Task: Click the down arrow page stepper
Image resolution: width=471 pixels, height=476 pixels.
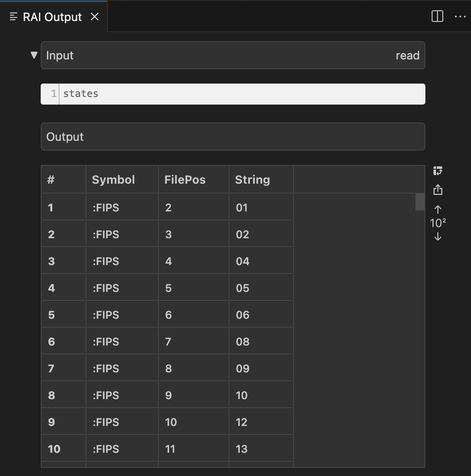Action: click(x=437, y=236)
